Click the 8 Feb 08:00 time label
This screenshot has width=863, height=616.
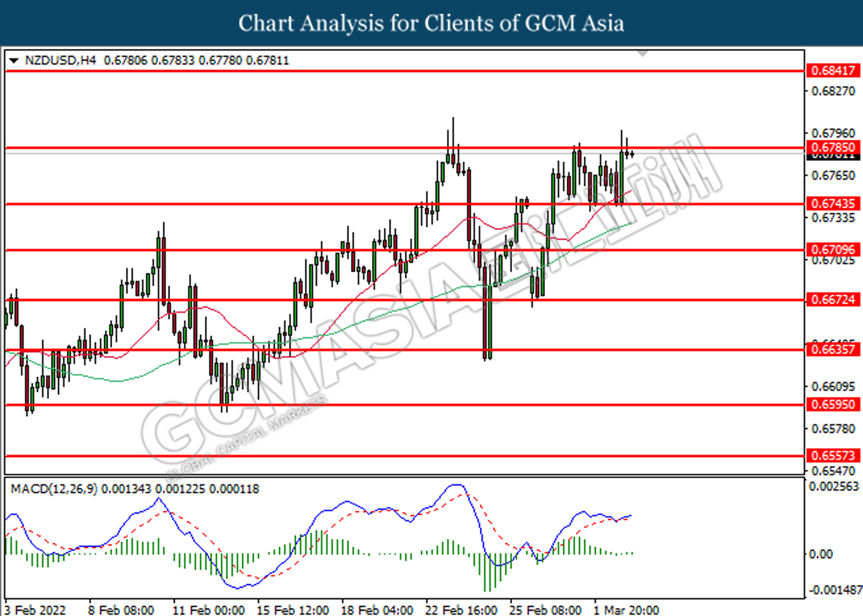pos(121,610)
